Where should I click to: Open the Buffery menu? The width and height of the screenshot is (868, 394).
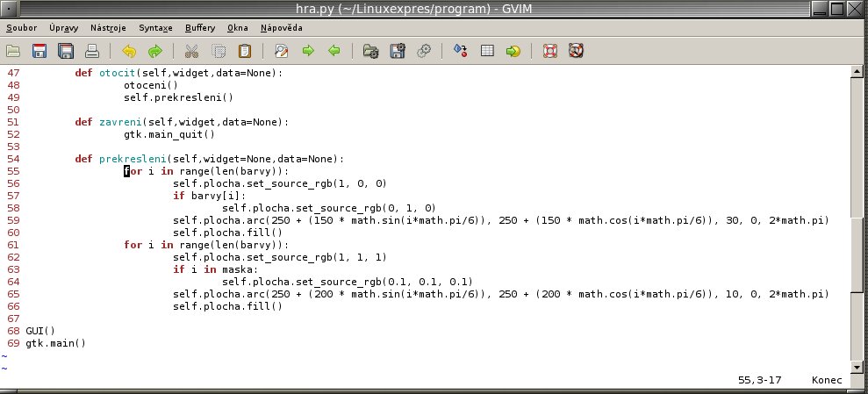pyautogui.click(x=200, y=28)
